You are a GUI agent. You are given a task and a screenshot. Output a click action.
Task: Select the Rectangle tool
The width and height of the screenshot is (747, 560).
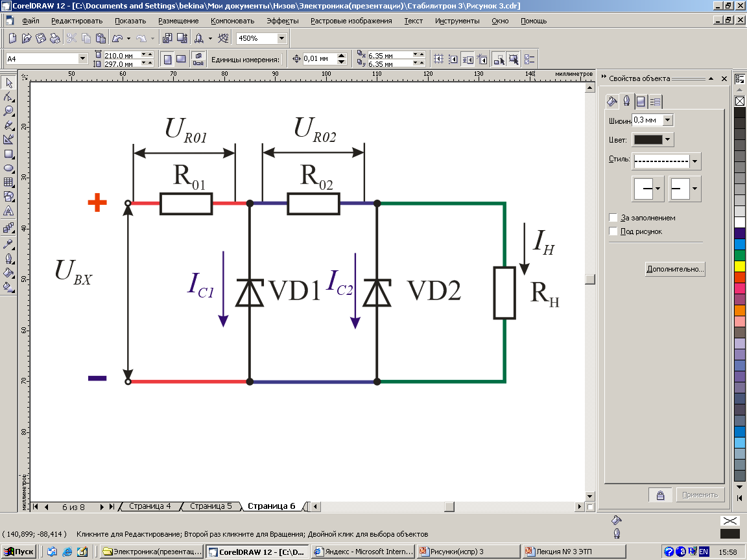pyautogui.click(x=8, y=154)
